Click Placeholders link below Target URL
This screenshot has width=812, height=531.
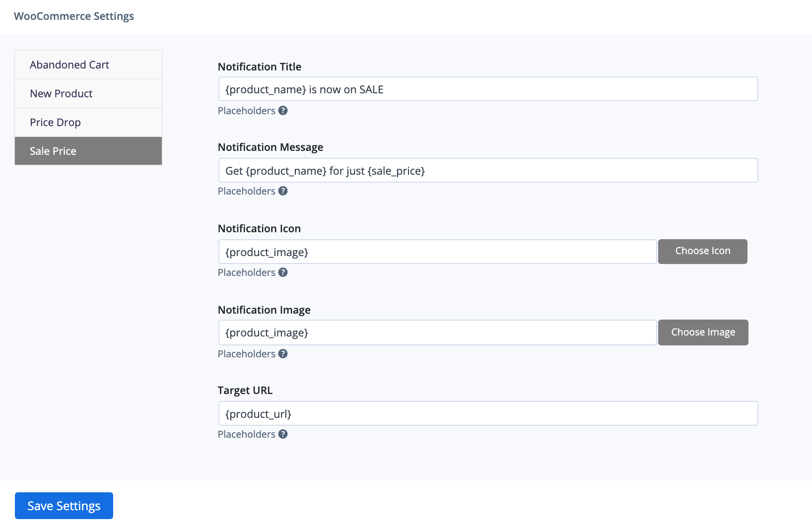point(246,434)
